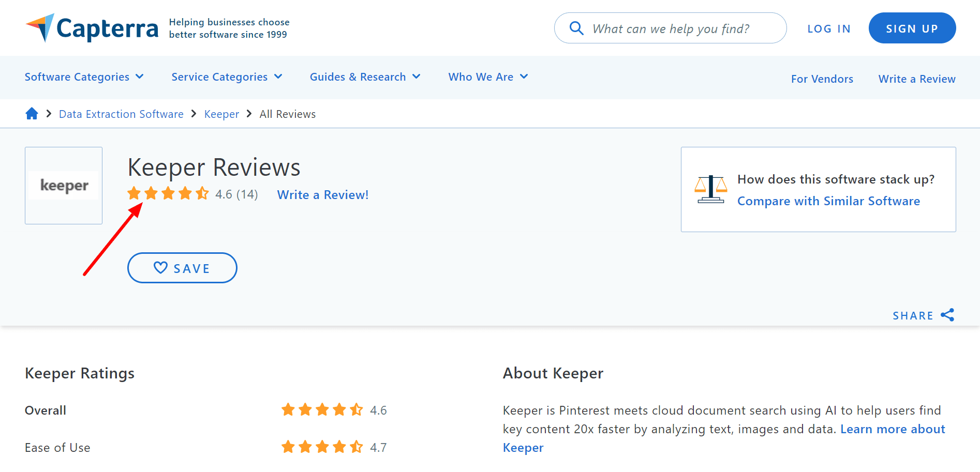Open Write a Review in the nav bar
The width and height of the screenshot is (980, 472).
point(917,79)
